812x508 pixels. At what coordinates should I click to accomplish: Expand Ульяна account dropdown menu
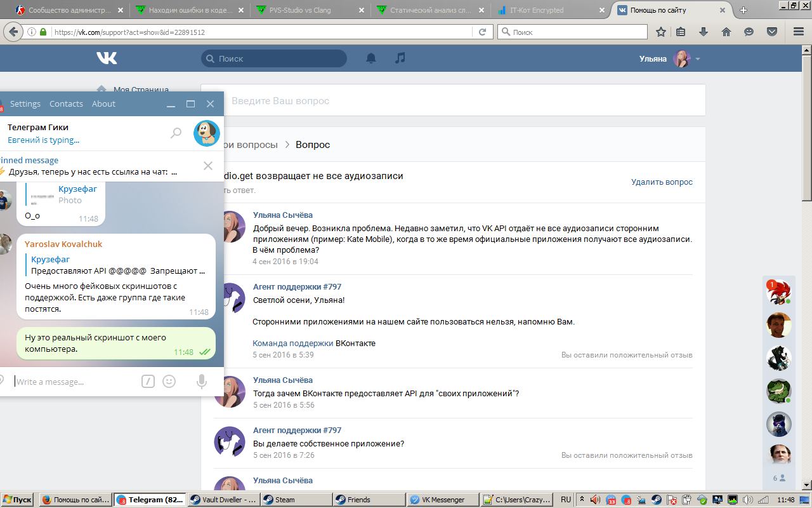tap(698, 59)
